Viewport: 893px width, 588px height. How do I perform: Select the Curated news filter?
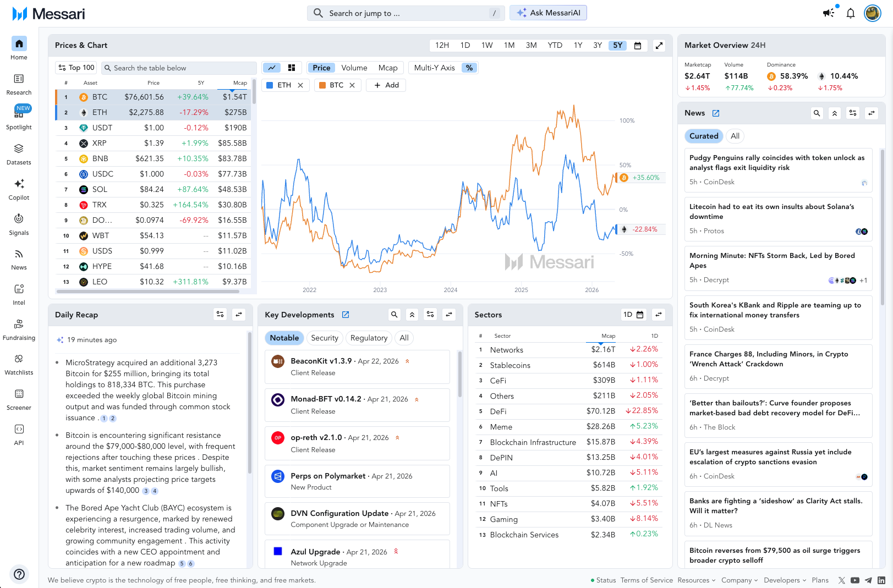[704, 136]
